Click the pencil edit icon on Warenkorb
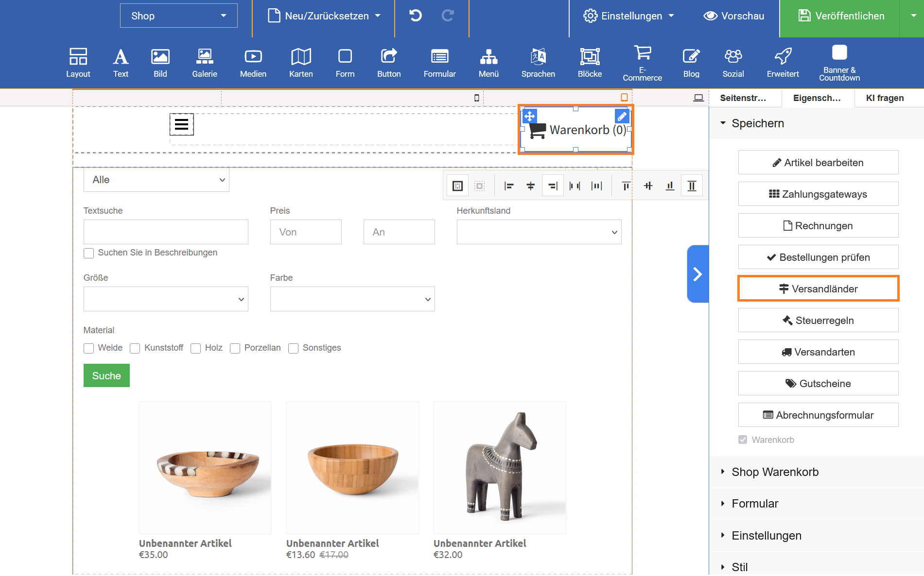This screenshot has height=576, width=924. click(622, 117)
